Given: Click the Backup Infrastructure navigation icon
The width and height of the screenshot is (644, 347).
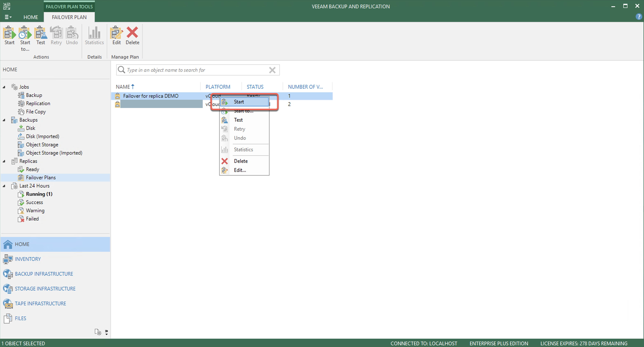Looking at the screenshot, I should pyautogui.click(x=8, y=274).
